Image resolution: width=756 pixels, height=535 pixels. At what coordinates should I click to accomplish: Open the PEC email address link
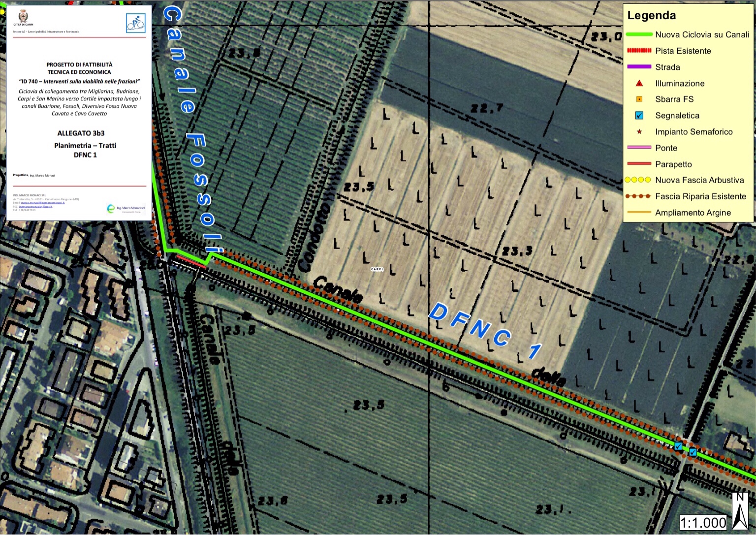tap(35, 206)
